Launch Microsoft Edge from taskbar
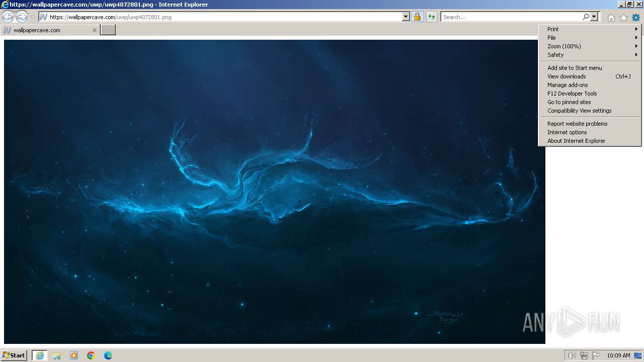 pyautogui.click(x=108, y=355)
